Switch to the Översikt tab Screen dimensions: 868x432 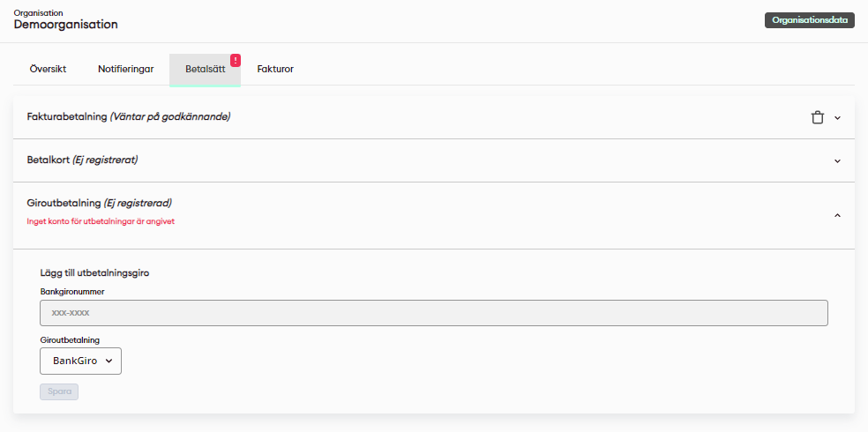(48, 69)
